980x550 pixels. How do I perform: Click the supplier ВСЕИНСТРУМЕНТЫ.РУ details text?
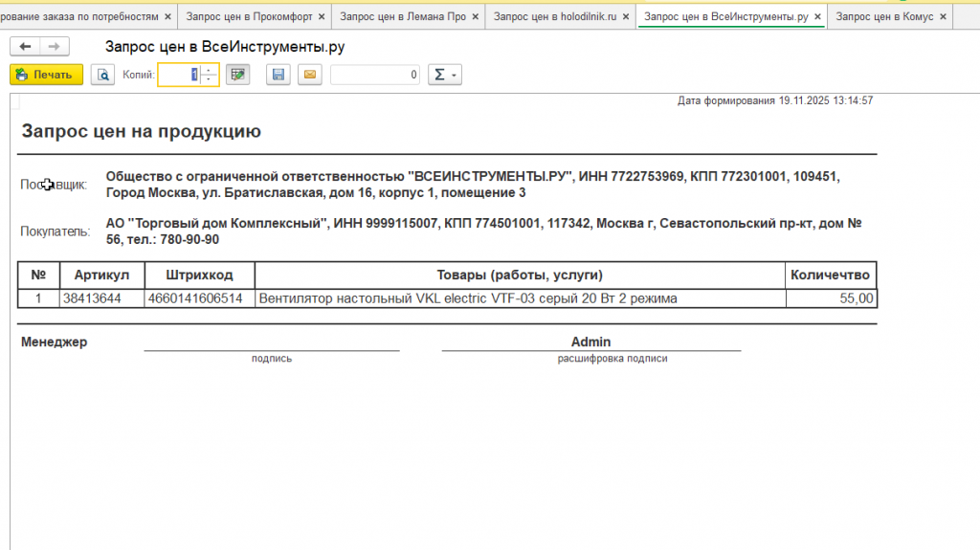(473, 185)
